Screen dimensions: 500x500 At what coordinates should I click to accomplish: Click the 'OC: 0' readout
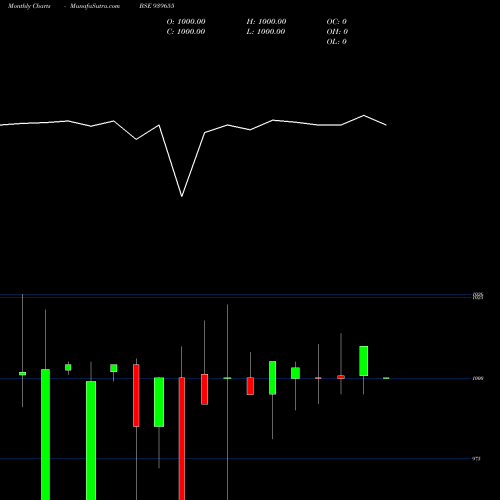point(337,22)
